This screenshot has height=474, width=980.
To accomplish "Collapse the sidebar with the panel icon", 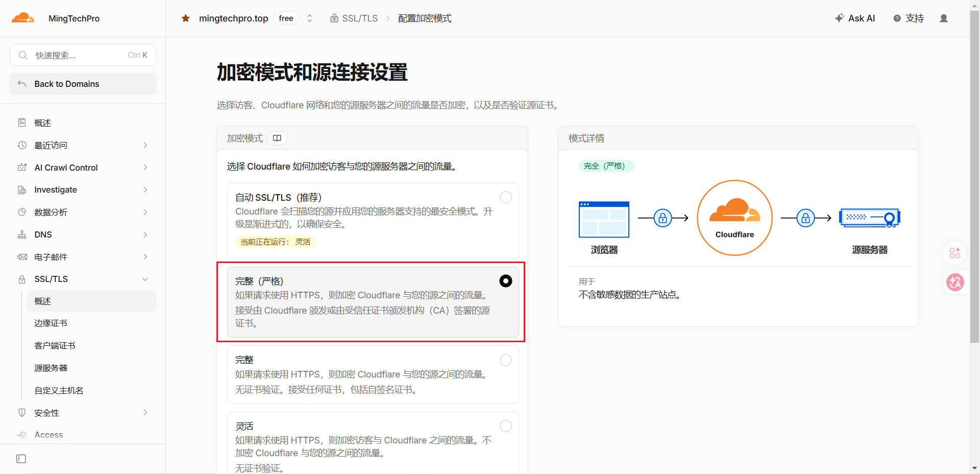I will pyautogui.click(x=21, y=459).
